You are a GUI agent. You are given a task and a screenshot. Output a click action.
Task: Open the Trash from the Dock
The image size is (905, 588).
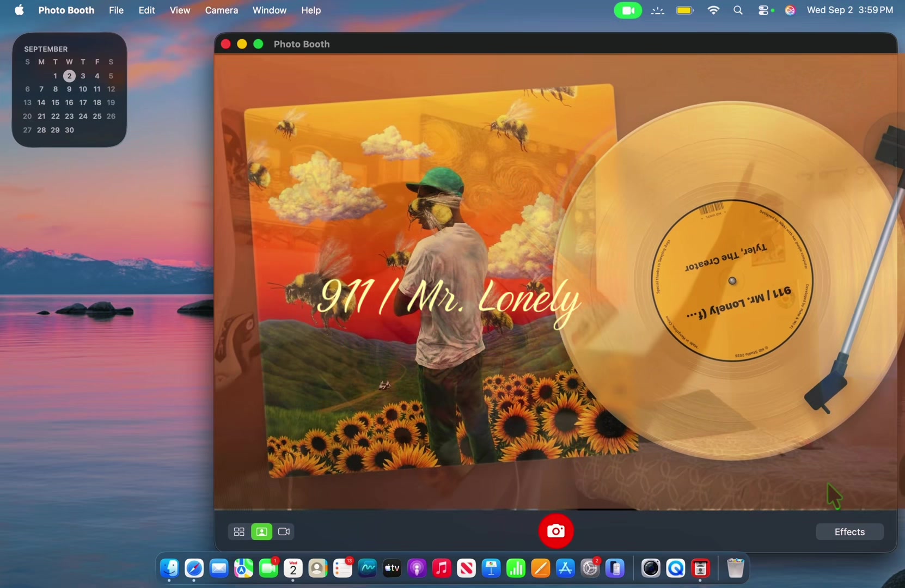(x=736, y=568)
